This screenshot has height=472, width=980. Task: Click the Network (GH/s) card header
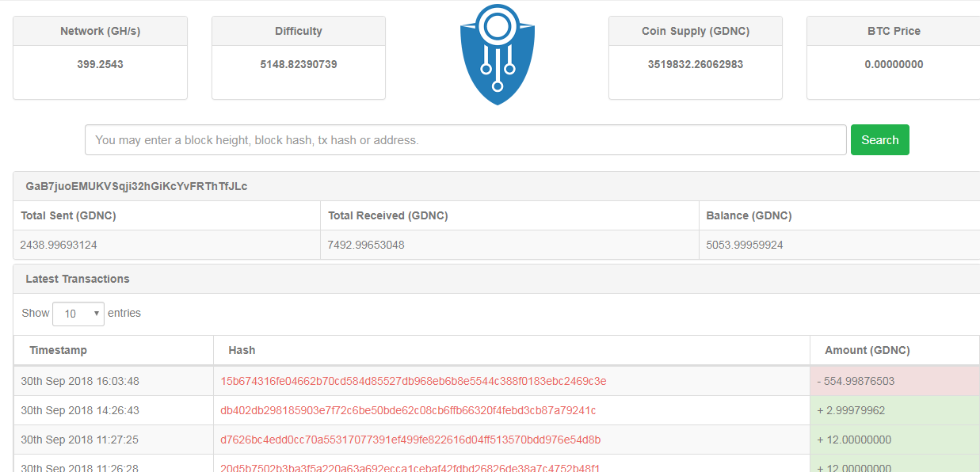[x=100, y=31]
